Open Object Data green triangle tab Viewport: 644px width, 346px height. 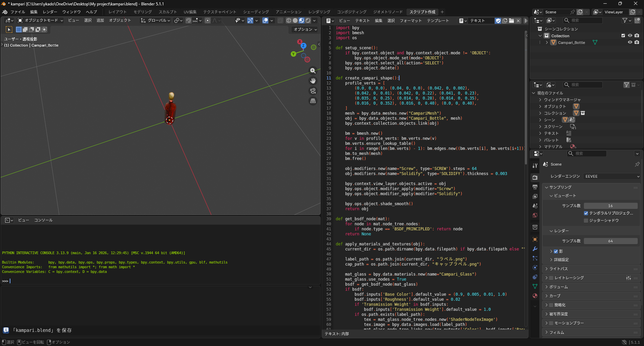(x=535, y=286)
